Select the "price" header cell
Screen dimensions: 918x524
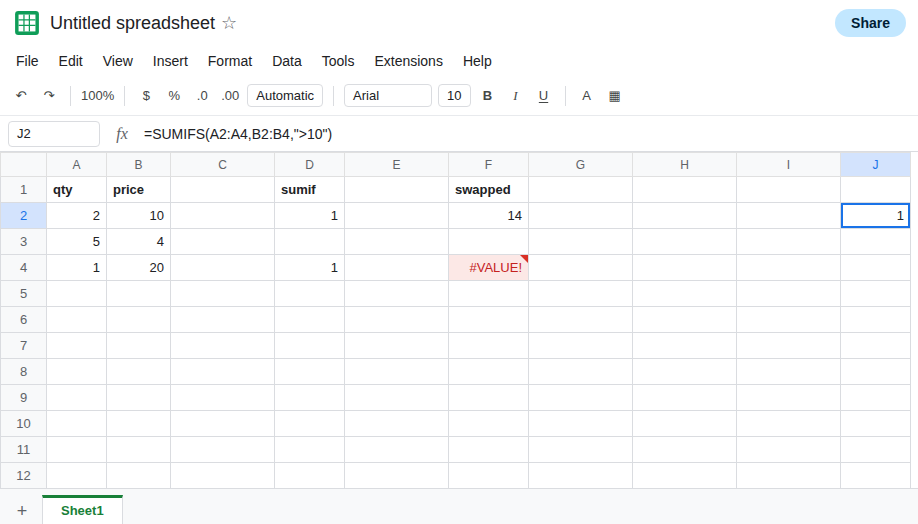[138, 190]
